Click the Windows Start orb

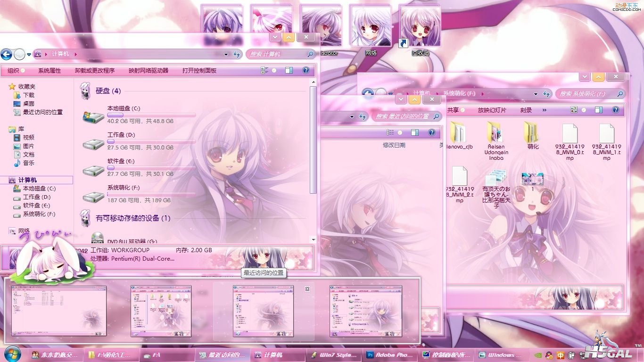pos(12,354)
